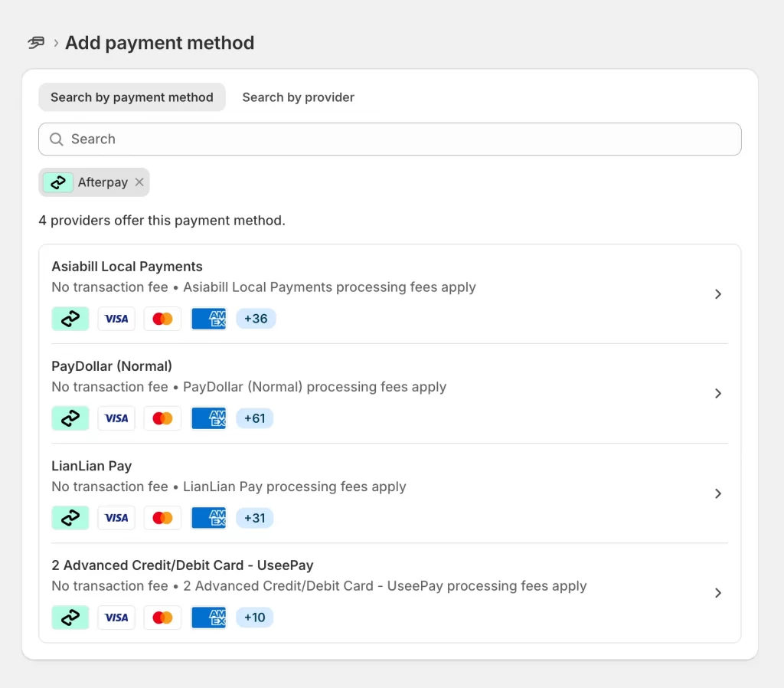Screen dimensions: 784x688
Task: Open LianLian Pay via its right chevron
Action: (x=717, y=493)
